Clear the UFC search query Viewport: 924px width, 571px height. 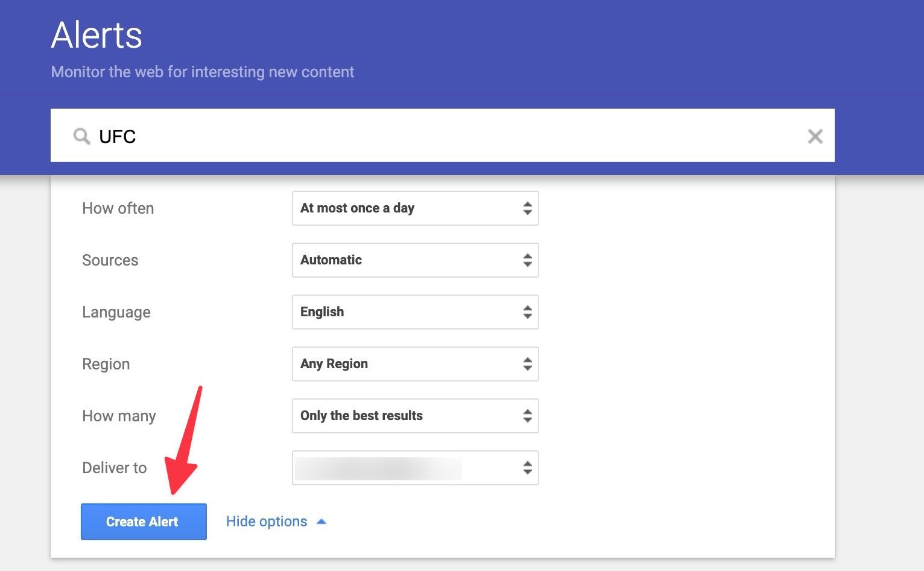(815, 136)
